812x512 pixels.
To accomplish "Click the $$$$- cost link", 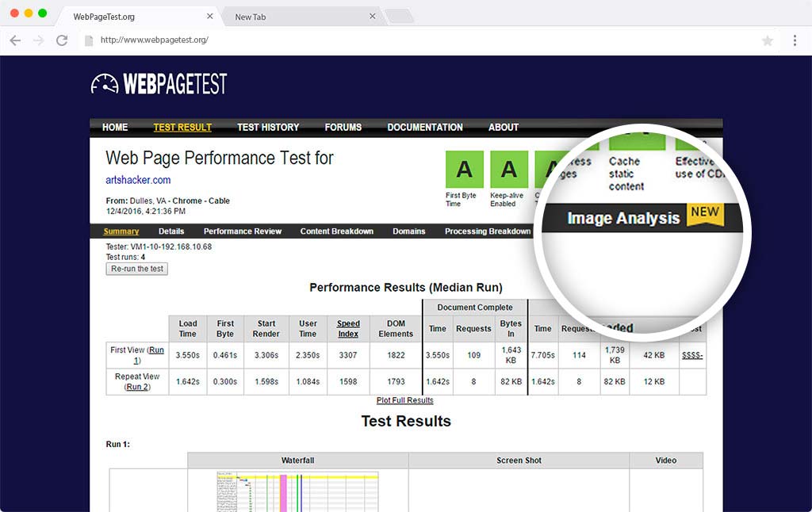I will coord(692,355).
